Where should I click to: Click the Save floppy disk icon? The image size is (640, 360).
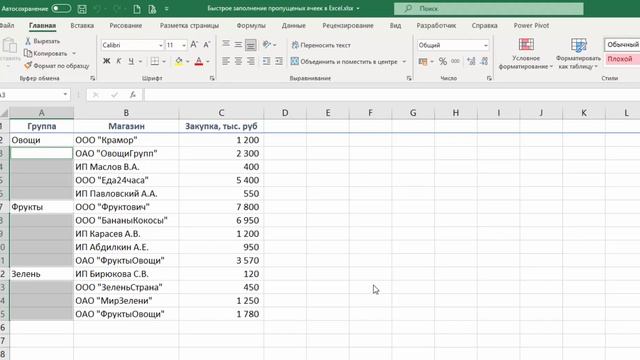pyautogui.click(x=82, y=9)
